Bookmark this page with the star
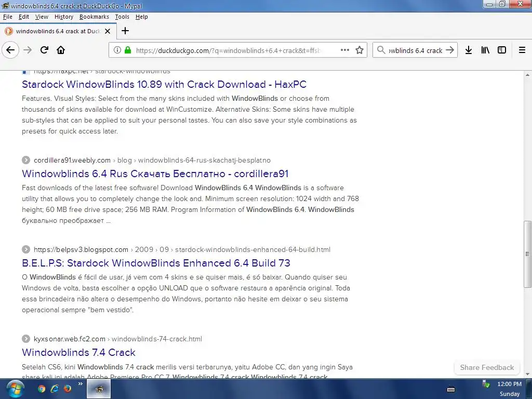This screenshot has width=532, height=399. [x=360, y=50]
